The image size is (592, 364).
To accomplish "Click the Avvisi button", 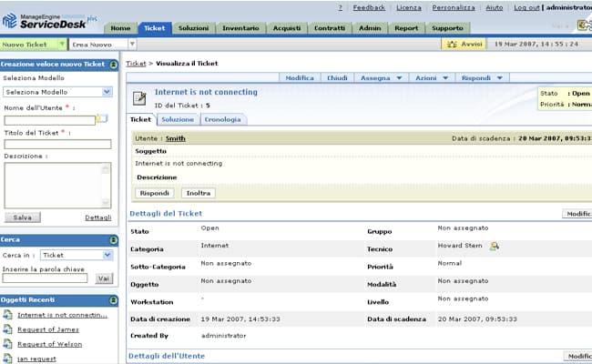I will (464, 44).
